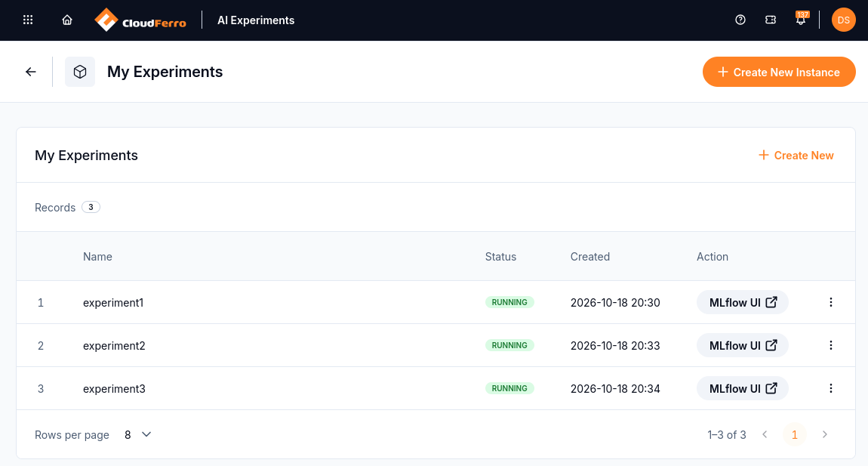The height and width of the screenshot is (466, 868).
Task: Click the 1–3 of 3 pagination text
Action: click(727, 435)
